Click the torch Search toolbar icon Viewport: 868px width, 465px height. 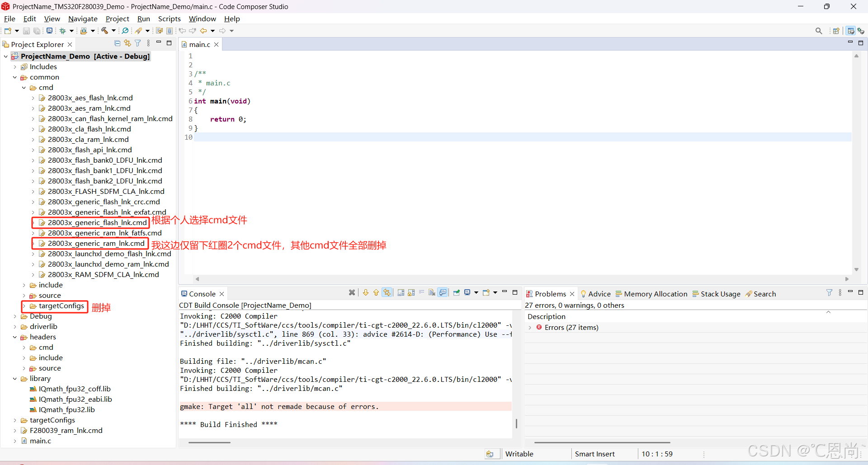[139, 31]
